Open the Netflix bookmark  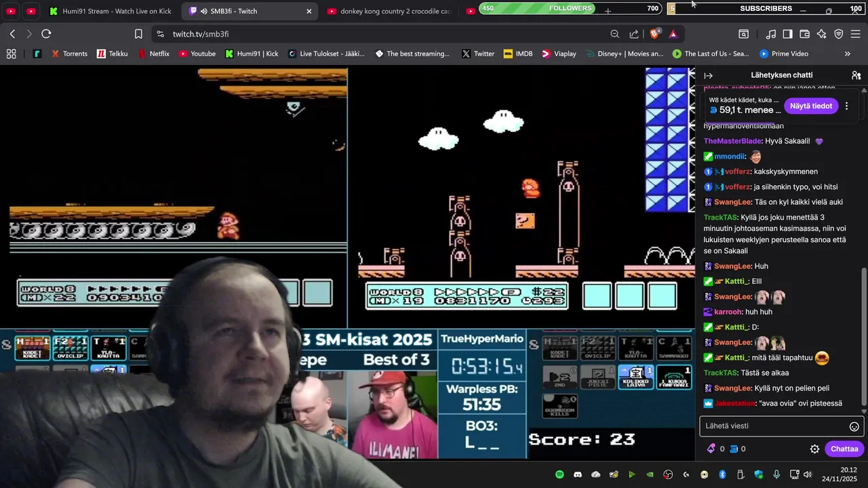click(153, 54)
